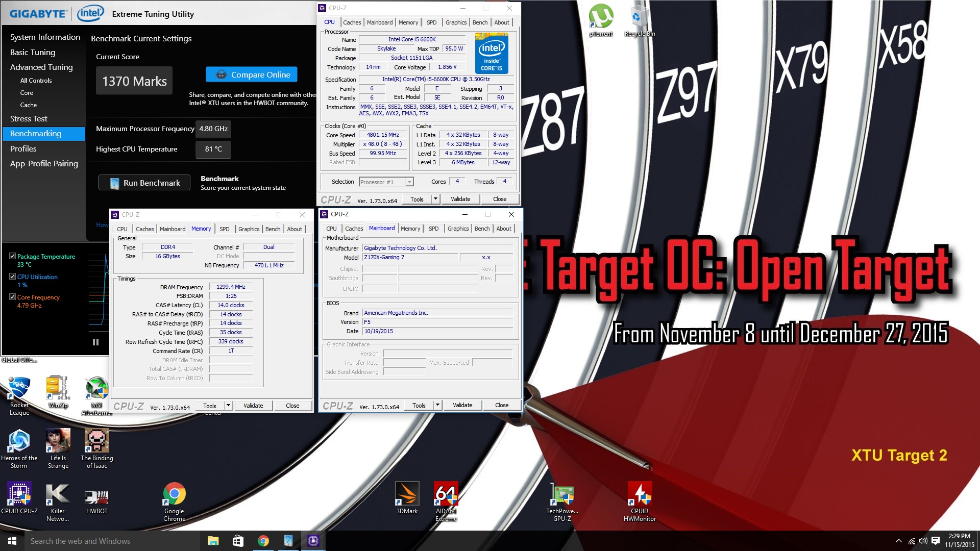980x551 pixels.
Task: Open System Information in XTU
Action: pyautogui.click(x=45, y=37)
